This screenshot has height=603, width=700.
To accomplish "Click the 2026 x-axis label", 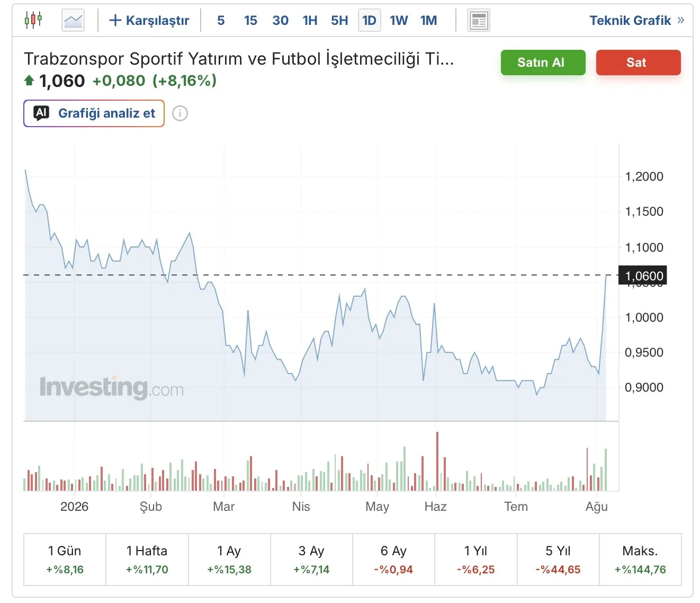I will [74, 507].
